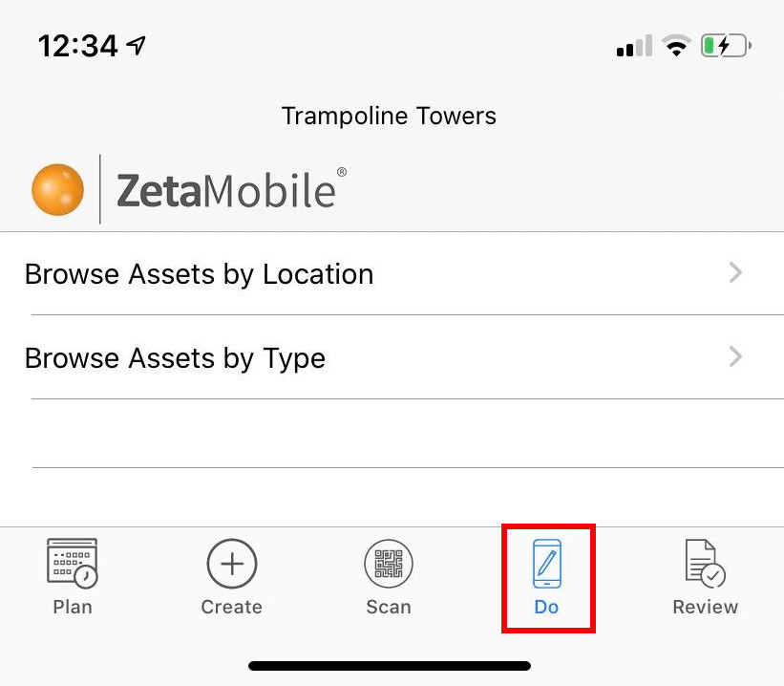Screen dimensions: 784x686
Task: Select the Create tab label
Action: 231,607
